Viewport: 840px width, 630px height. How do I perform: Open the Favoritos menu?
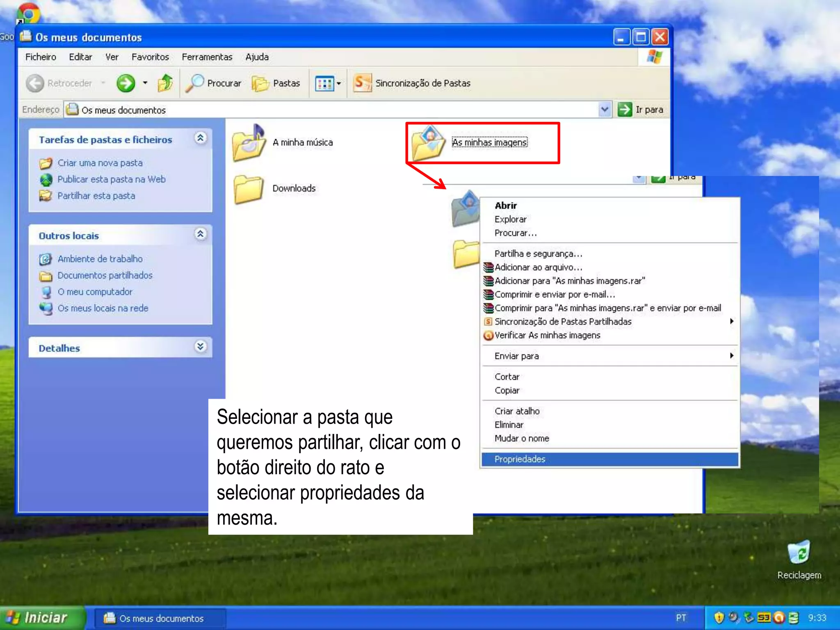click(x=150, y=57)
